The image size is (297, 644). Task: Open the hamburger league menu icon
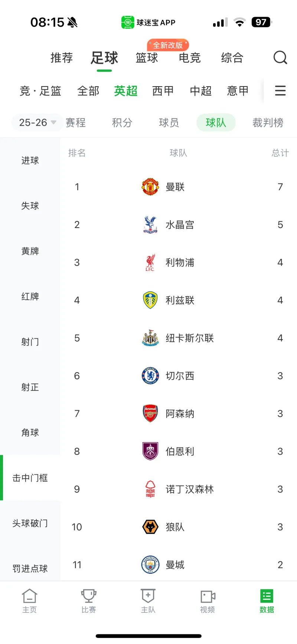click(280, 91)
